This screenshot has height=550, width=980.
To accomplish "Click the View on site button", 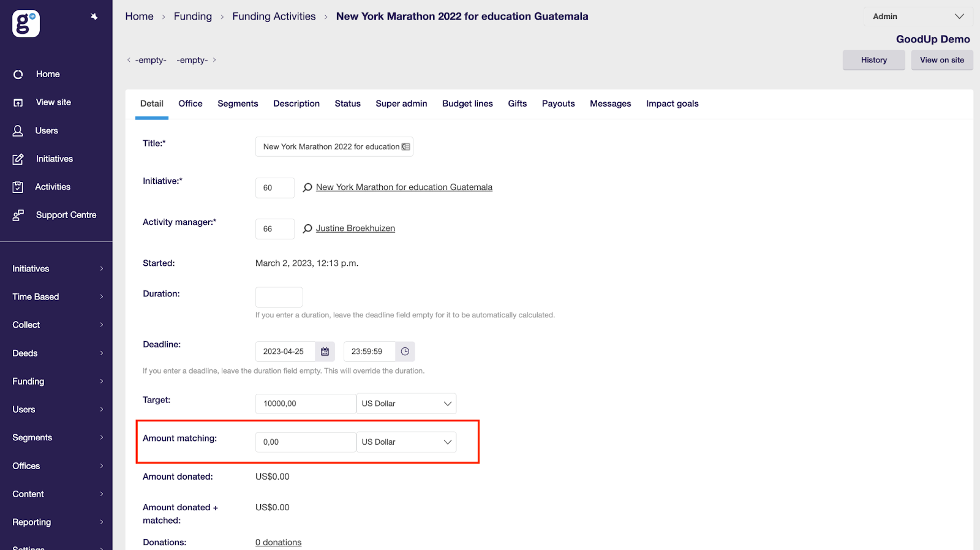I will 942,60.
